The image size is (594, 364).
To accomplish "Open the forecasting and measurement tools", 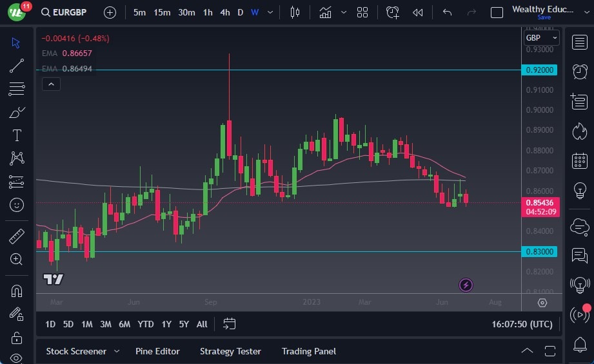I will pos(17,182).
